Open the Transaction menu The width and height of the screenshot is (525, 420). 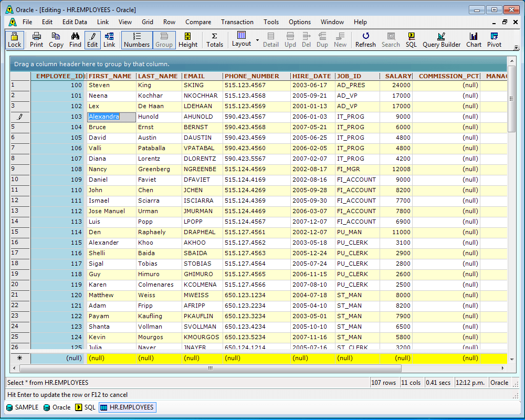tap(237, 22)
